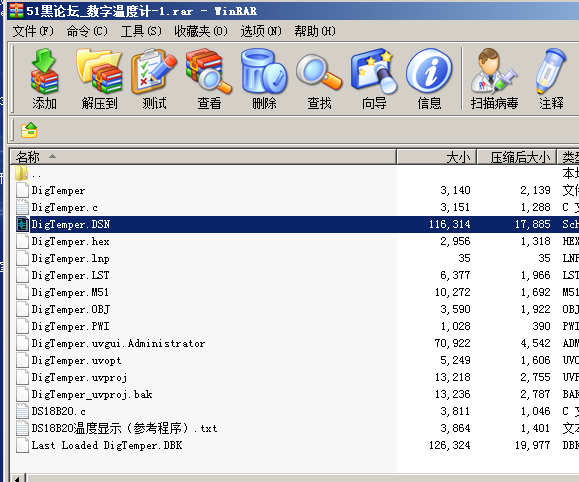Click horizontal scrollbar left arrow

[x=18, y=478]
